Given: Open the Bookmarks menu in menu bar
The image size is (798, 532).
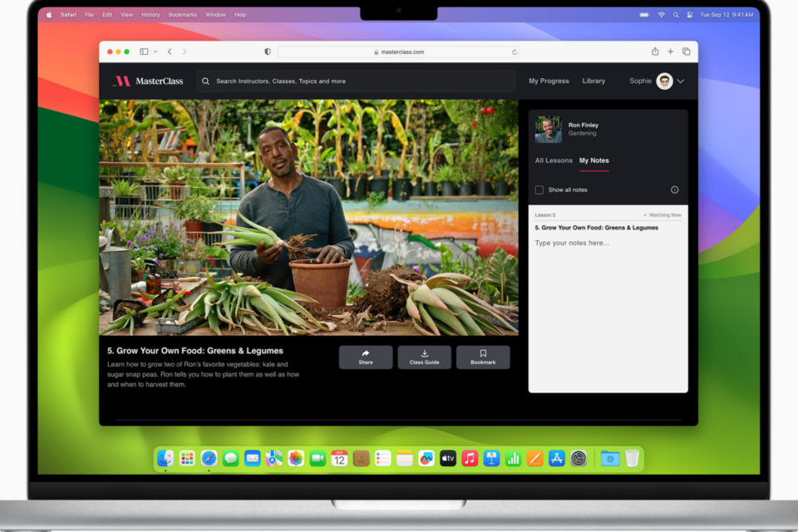Looking at the screenshot, I should (x=183, y=15).
